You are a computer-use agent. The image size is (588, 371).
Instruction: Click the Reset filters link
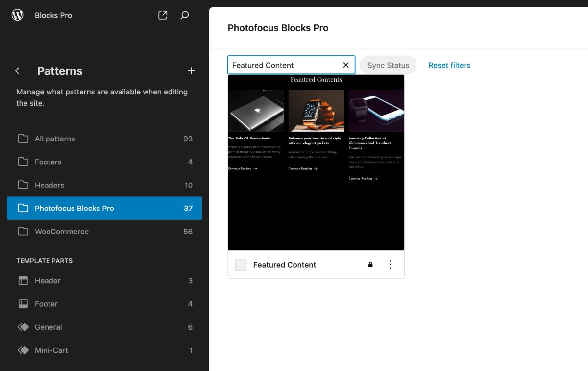pyautogui.click(x=449, y=65)
